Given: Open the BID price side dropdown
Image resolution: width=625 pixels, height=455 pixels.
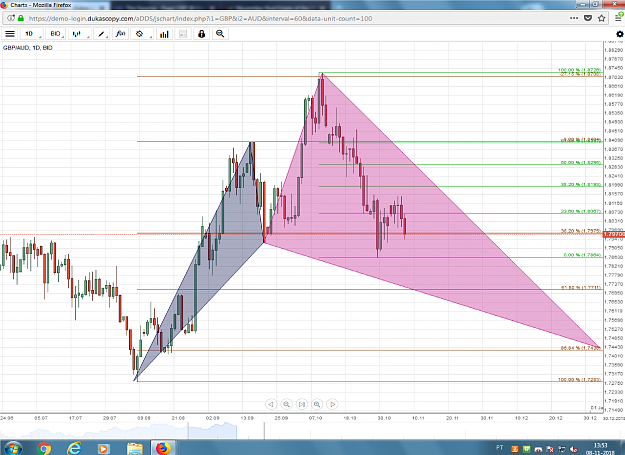Looking at the screenshot, I should click(x=55, y=34).
